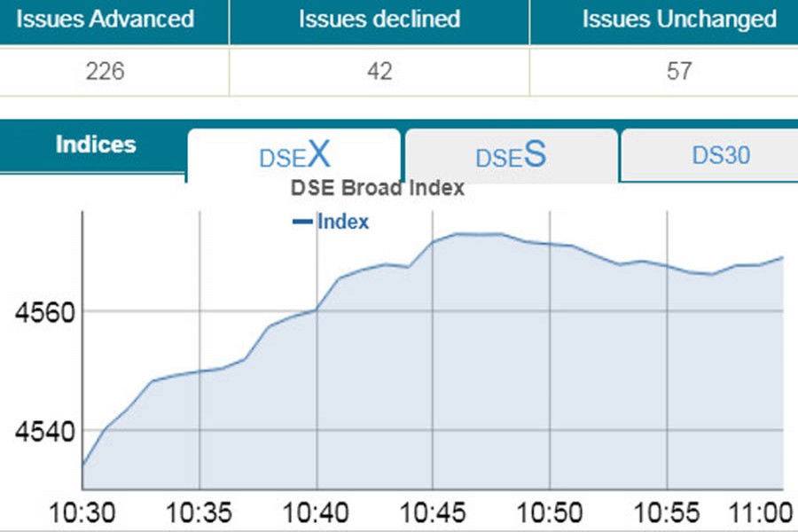The image size is (798, 532).
Task: Open the DSES index tab
Action: tap(511, 156)
